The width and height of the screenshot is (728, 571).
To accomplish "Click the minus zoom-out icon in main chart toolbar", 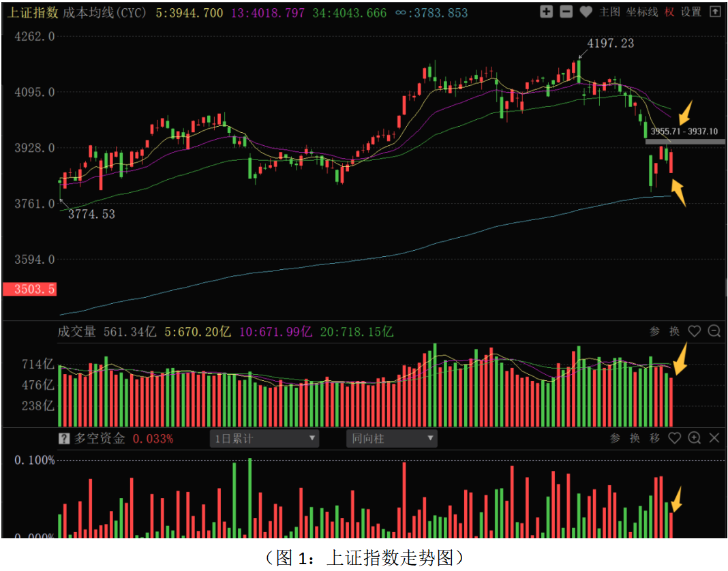I will click(566, 12).
